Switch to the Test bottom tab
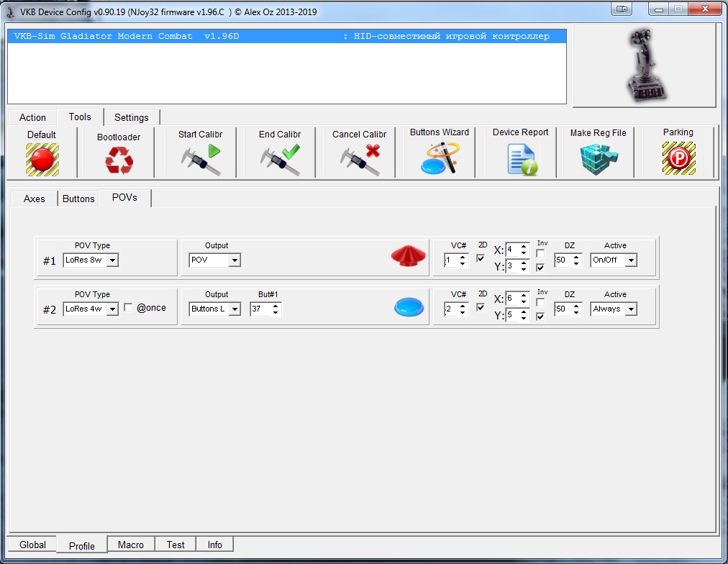This screenshot has width=728, height=564. click(x=176, y=545)
